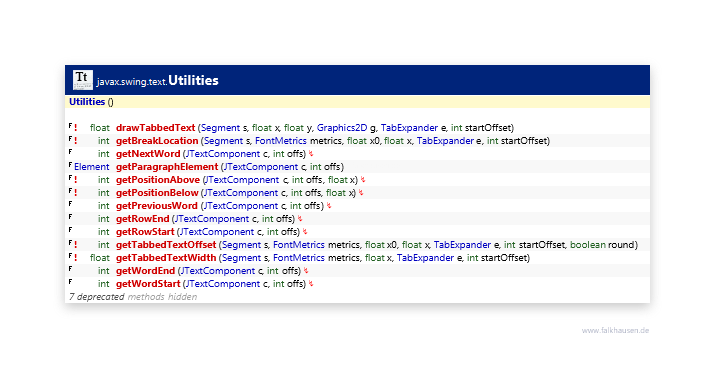Open the getTabbedTextWidth method
This screenshot has width=706, height=376.
pyautogui.click(x=166, y=258)
